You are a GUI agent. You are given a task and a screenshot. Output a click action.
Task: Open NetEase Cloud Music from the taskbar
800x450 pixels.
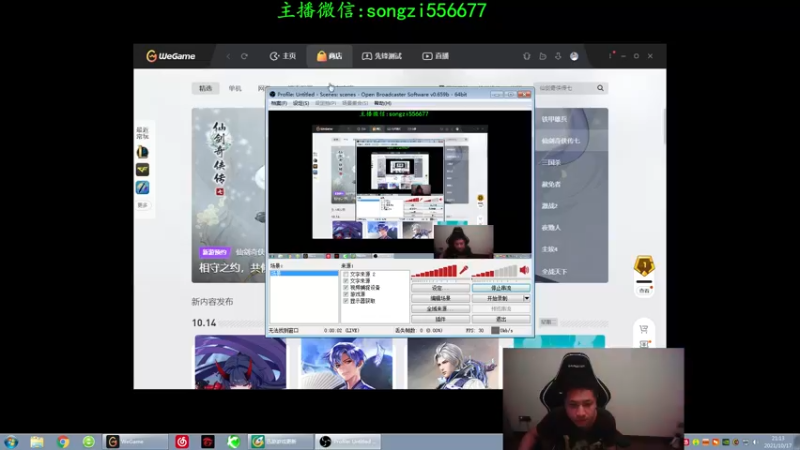click(182, 442)
